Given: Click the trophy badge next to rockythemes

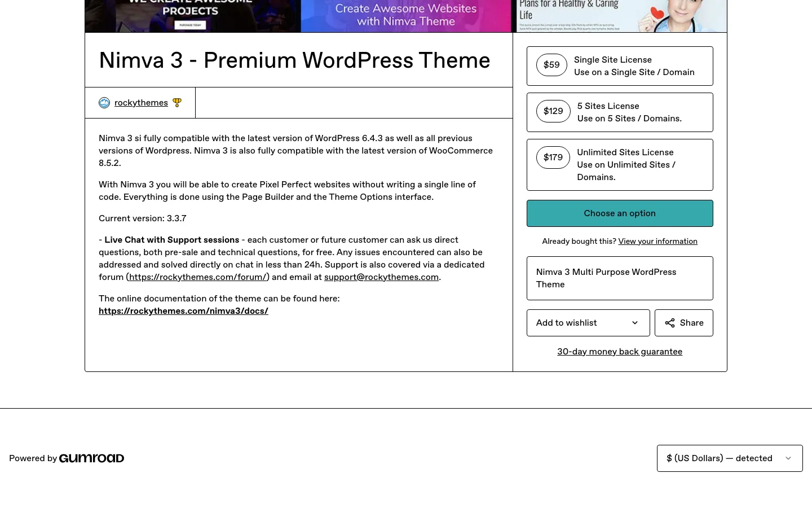Looking at the screenshot, I should (177, 103).
